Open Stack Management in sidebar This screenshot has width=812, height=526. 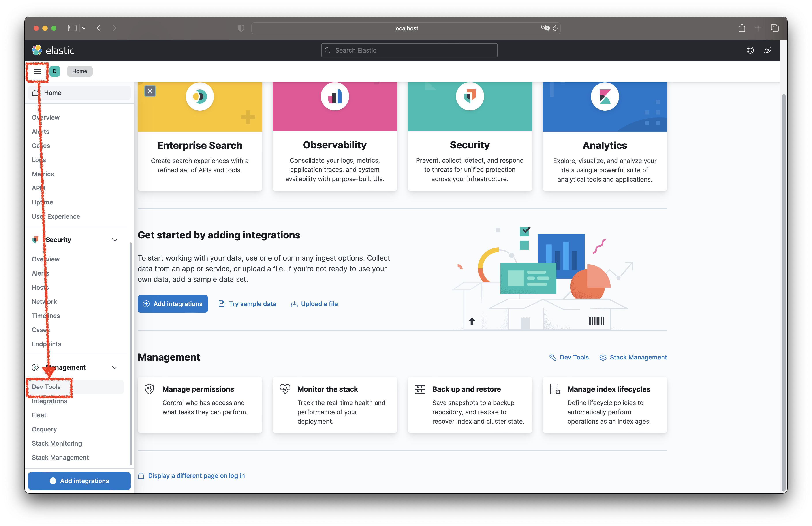60,457
